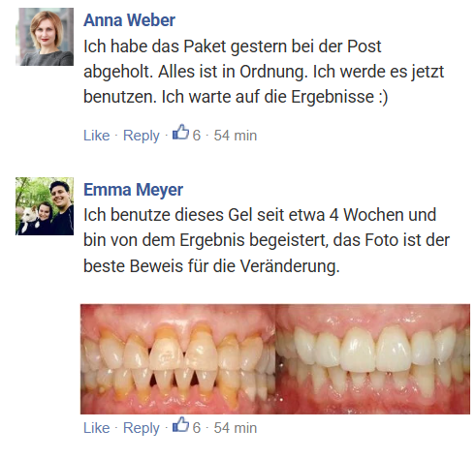Click the 54 min timestamp under the teeth photo
The height and width of the screenshot is (460, 476).
point(236,428)
